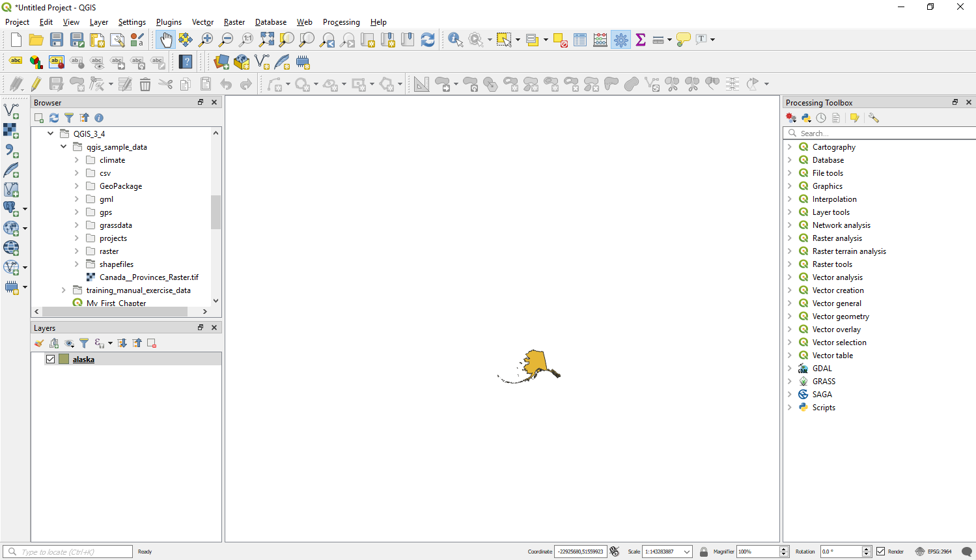Uncheck the alaska layer visibility checkbox
Image resolution: width=976 pixels, height=560 pixels.
coord(50,359)
